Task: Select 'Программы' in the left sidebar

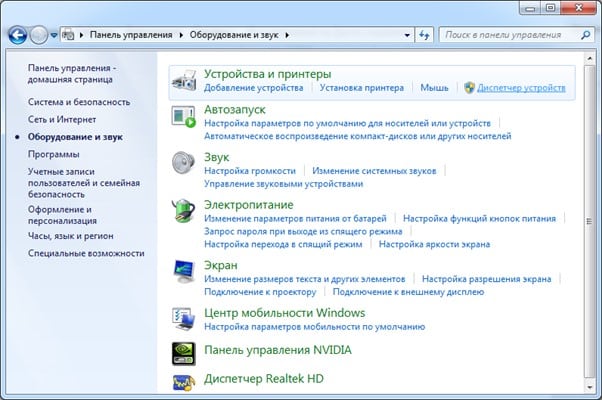Action: point(54,154)
